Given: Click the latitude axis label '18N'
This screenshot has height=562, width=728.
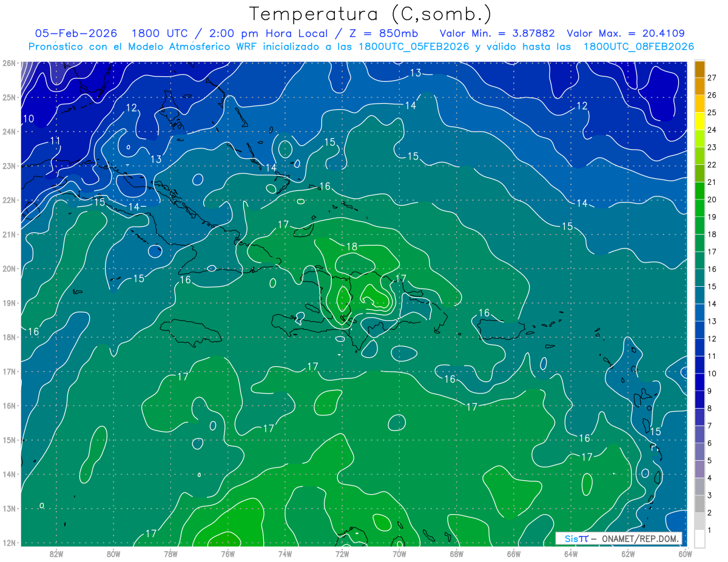Looking at the screenshot, I should (8, 336).
